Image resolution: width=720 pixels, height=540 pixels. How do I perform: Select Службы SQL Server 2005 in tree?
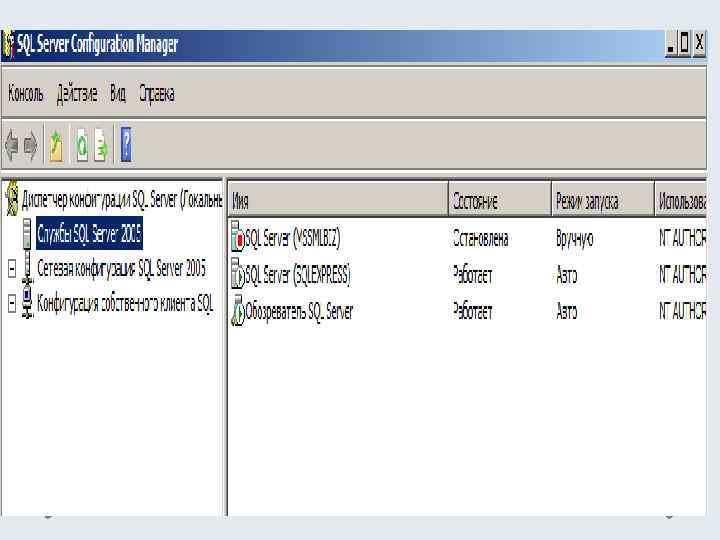click(x=89, y=234)
